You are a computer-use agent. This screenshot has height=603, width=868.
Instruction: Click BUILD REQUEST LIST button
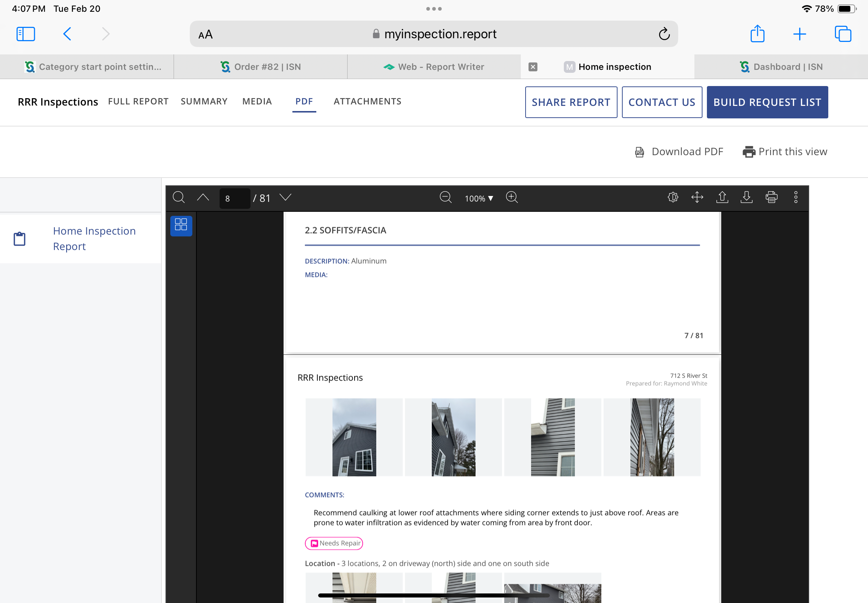[x=767, y=102]
